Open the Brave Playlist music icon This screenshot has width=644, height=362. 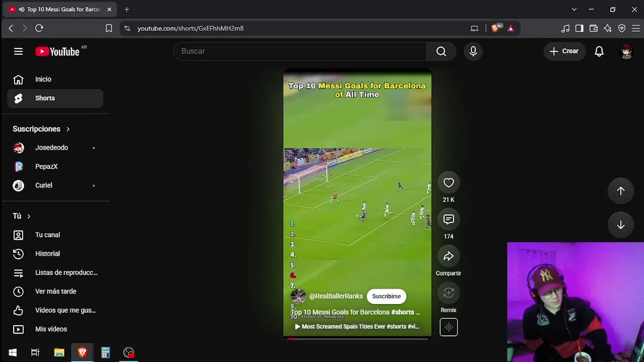(x=566, y=28)
